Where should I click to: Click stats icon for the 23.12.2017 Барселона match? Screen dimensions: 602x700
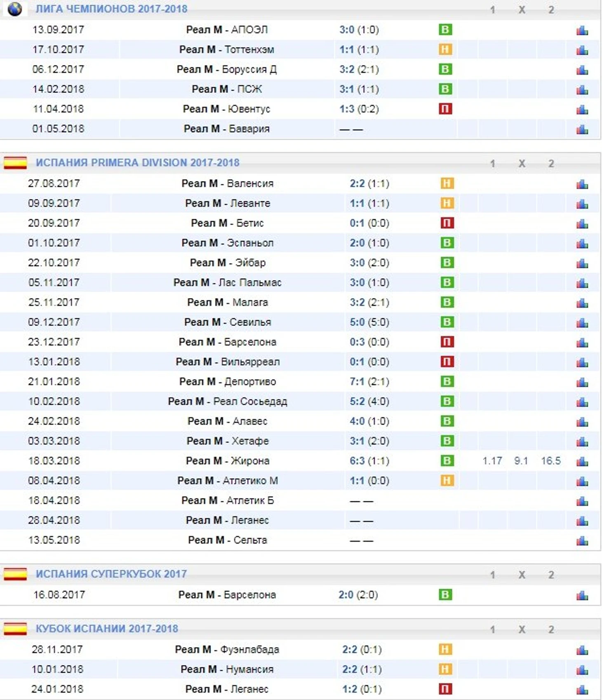point(582,342)
